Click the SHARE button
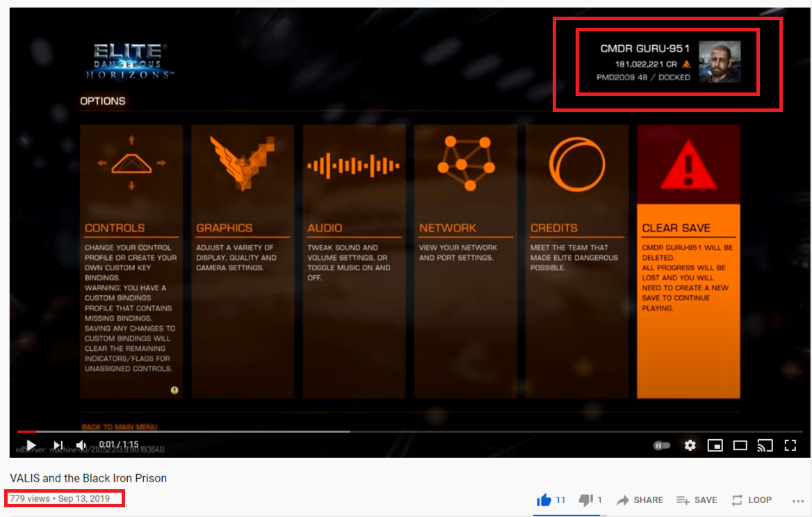The image size is (812, 517). (x=640, y=500)
